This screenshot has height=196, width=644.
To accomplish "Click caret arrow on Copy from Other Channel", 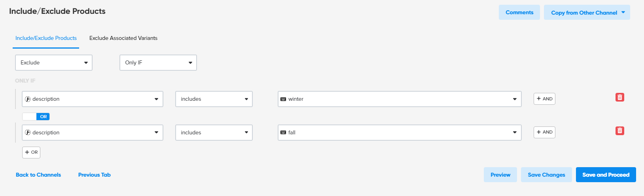I will 623,12.
